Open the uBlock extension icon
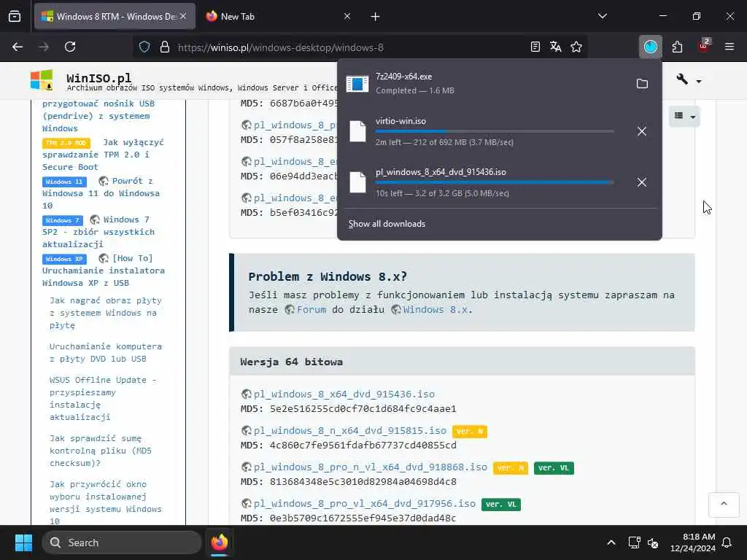The height and width of the screenshot is (560, 747). coord(704,46)
